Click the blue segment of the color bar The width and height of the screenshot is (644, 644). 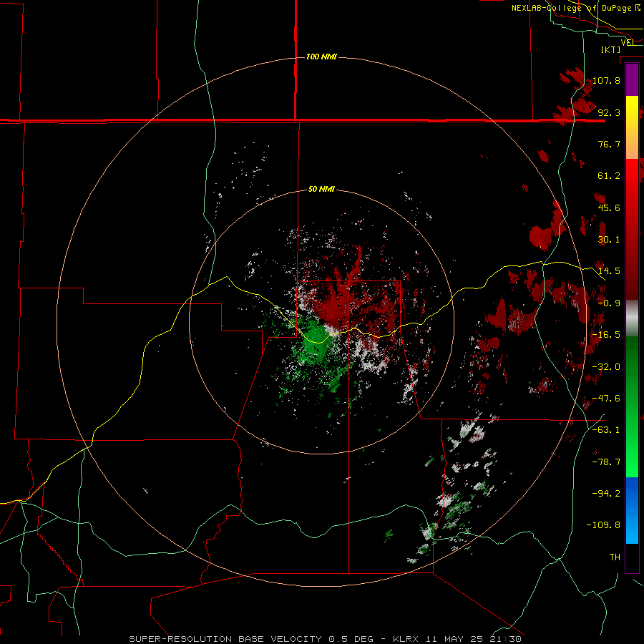[632, 510]
